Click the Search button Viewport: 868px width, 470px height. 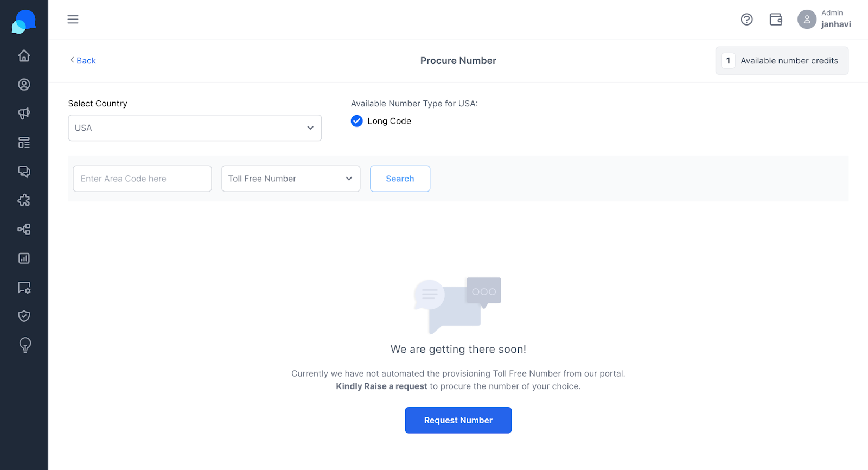point(400,179)
